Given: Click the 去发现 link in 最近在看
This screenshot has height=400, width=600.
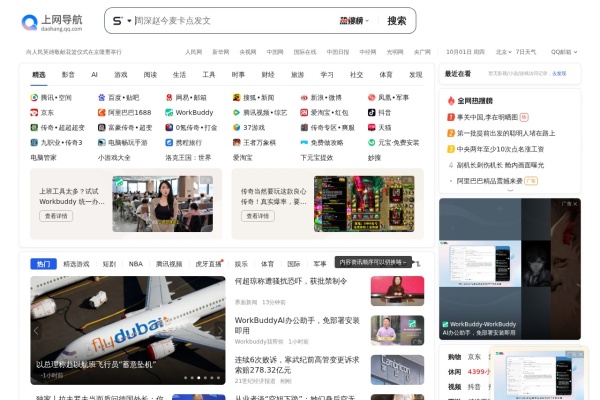Looking at the screenshot, I should click(559, 73).
